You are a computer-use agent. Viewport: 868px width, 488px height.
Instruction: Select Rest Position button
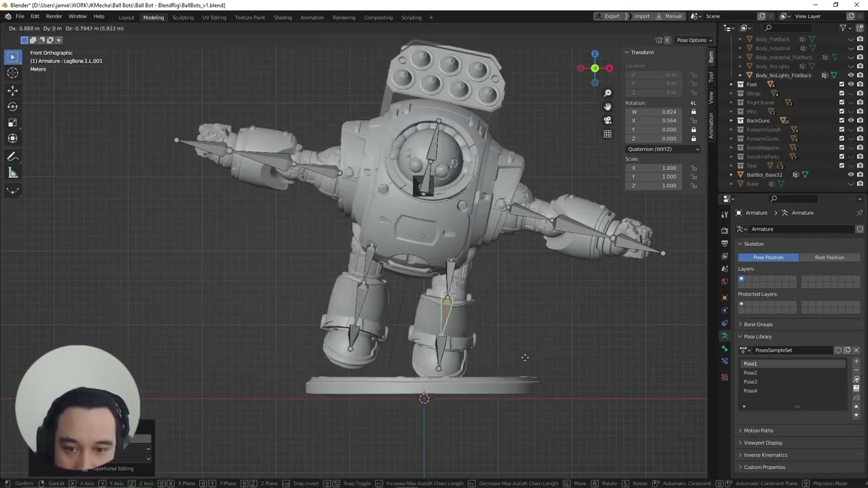pyautogui.click(x=829, y=258)
